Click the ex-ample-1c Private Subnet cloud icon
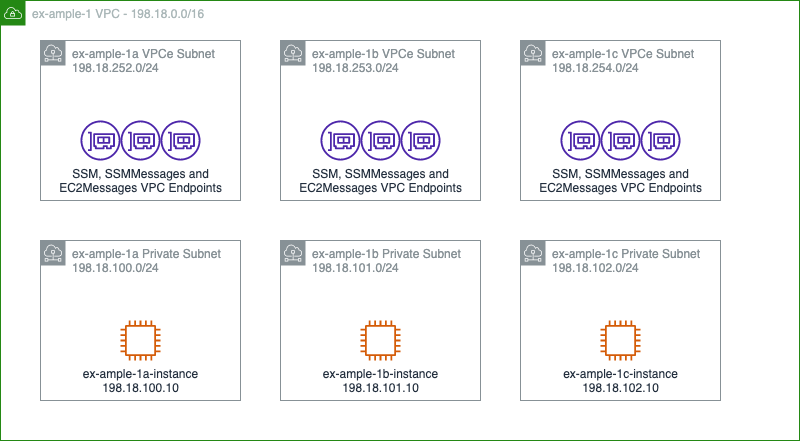This screenshot has height=441, width=800. coord(533,253)
